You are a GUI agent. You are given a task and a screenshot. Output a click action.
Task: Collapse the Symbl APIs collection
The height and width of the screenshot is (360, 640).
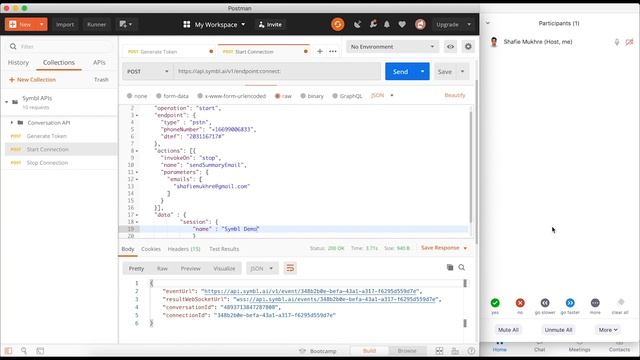(7, 102)
